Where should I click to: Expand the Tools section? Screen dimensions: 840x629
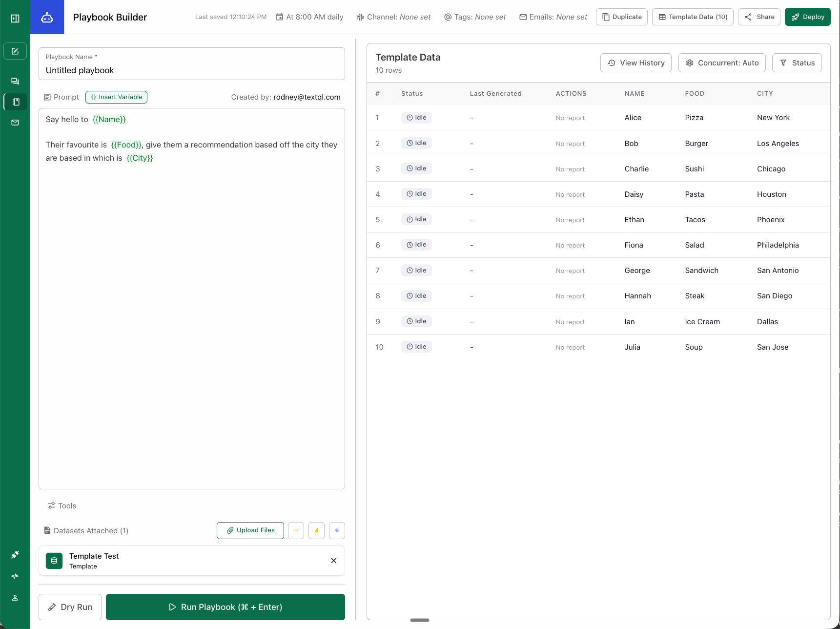point(62,506)
